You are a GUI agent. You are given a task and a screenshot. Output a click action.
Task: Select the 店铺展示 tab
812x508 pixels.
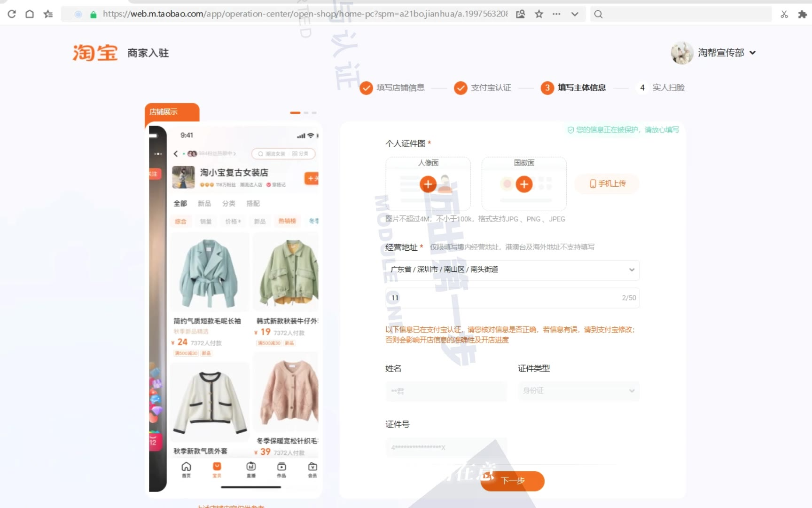pos(164,112)
